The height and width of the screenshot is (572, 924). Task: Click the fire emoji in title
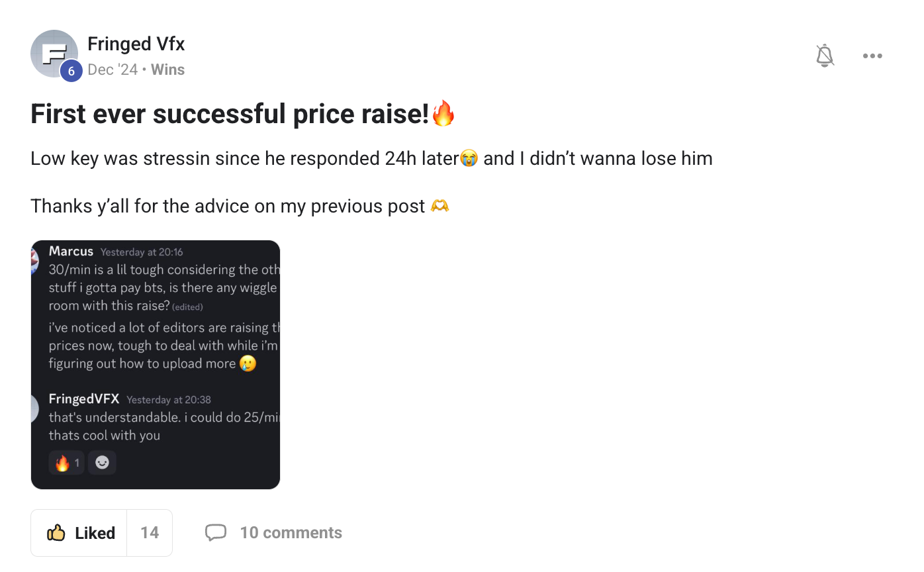click(x=443, y=114)
